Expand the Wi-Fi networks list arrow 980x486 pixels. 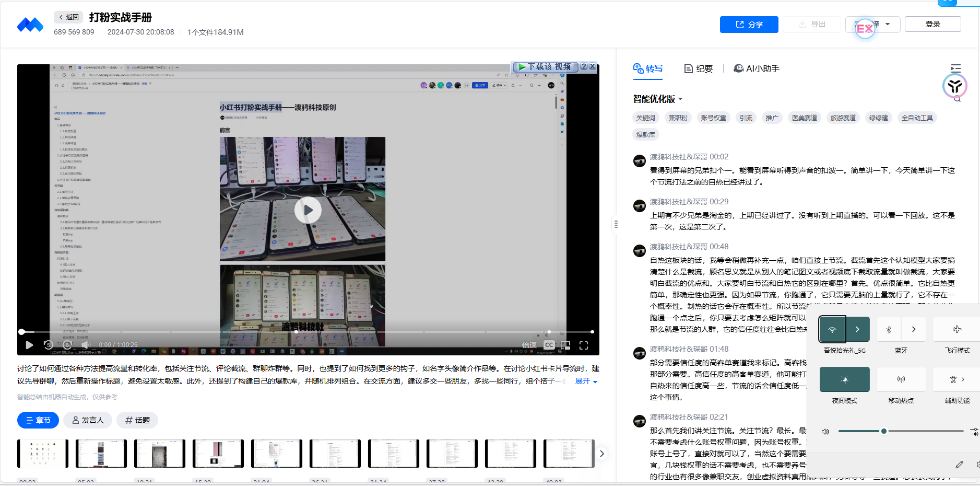pyautogui.click(x=857, y=329)
